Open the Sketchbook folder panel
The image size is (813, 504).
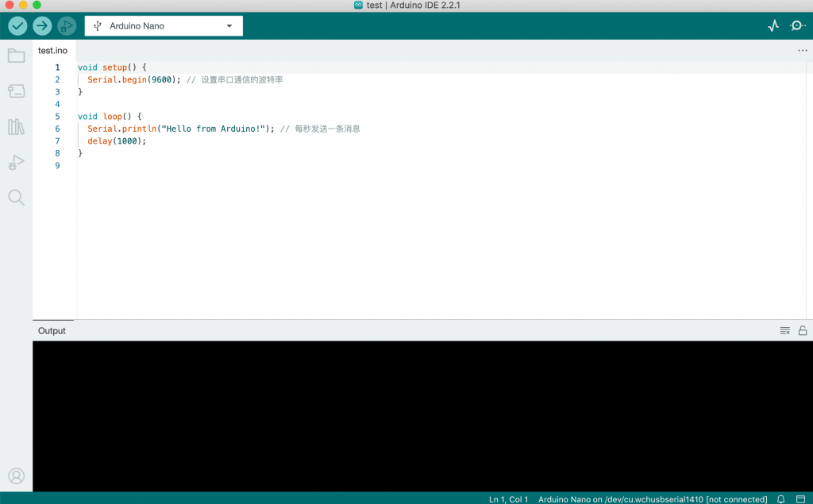click(x=16, y=56)
